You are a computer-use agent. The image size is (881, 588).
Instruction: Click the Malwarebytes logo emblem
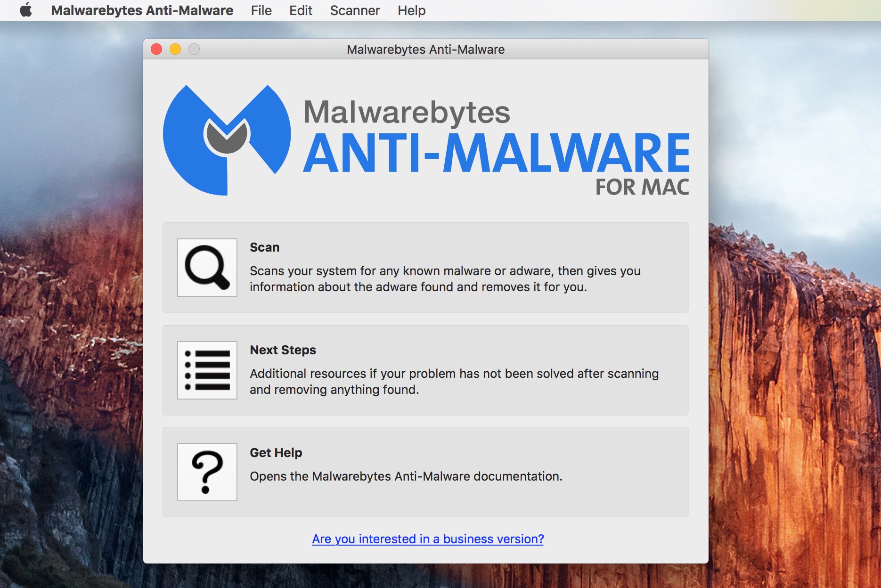[x=227, y=140]
